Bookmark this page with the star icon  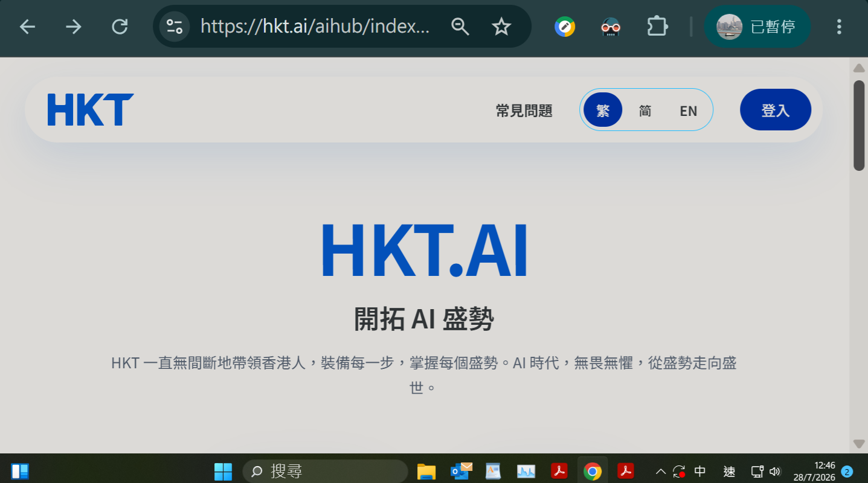click(501, 27)
